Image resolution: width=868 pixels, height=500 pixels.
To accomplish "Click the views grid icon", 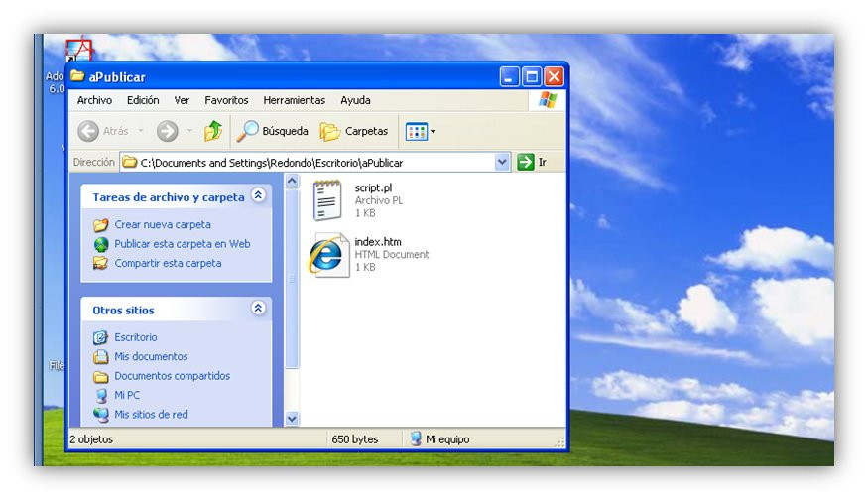I will click(x=417, y=132).
